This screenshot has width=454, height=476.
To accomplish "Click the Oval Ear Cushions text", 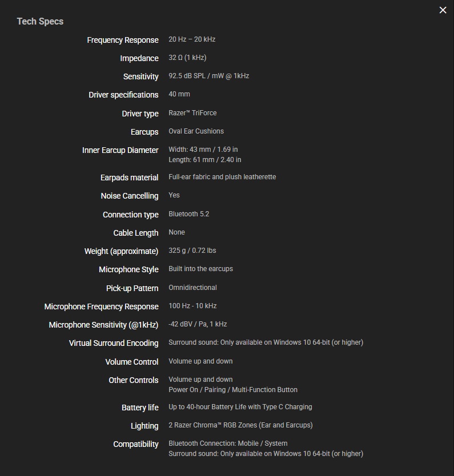I will click(x=196, y=131).
